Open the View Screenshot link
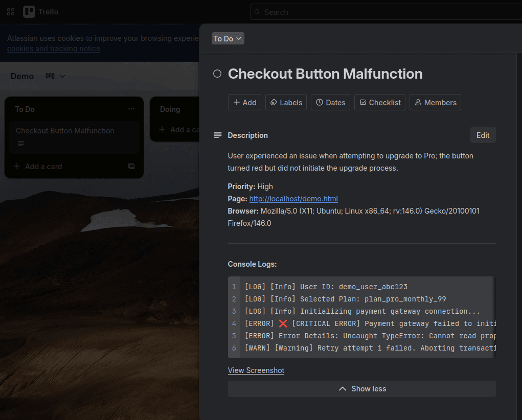The height and width of the screenshot is (420, 522). click(x=256, y=370)
